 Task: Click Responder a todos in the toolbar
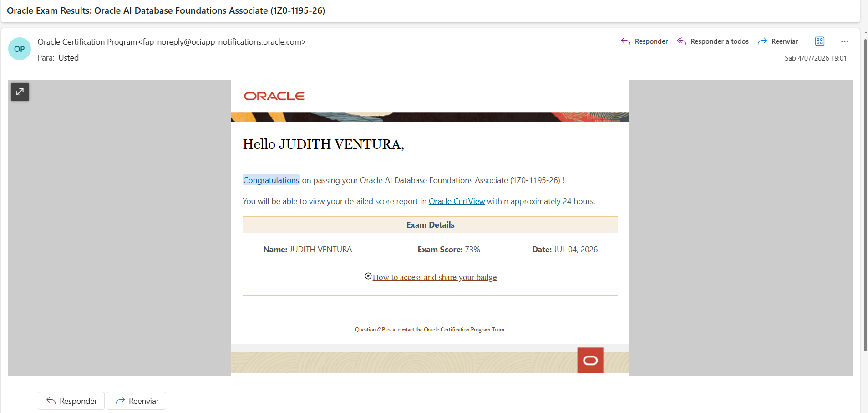pos(713,41)
